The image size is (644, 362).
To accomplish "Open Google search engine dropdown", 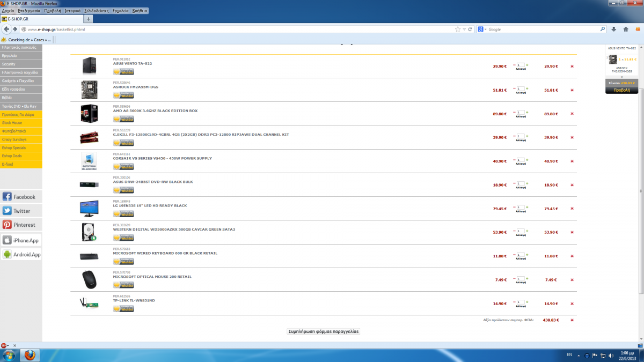I will (481, 29).
